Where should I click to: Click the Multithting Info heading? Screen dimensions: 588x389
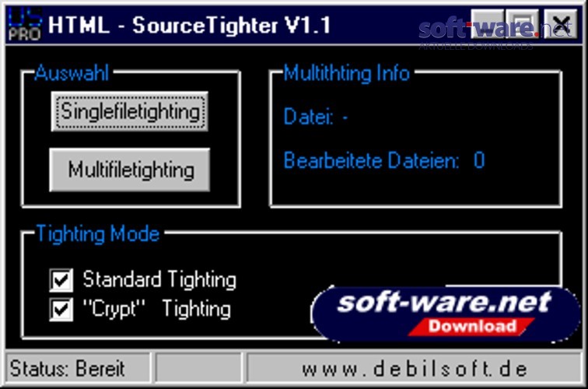coord(347,73)
